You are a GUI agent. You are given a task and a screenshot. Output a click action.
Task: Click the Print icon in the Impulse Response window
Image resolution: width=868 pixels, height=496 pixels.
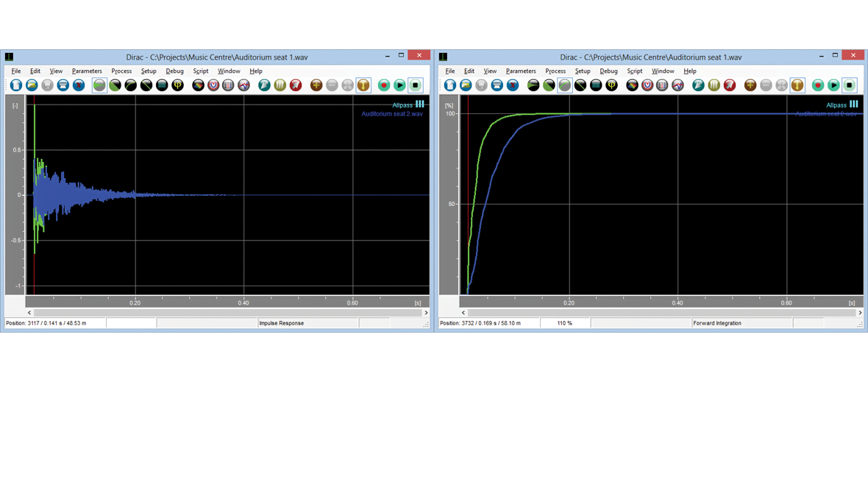click(x=63, y=85)
